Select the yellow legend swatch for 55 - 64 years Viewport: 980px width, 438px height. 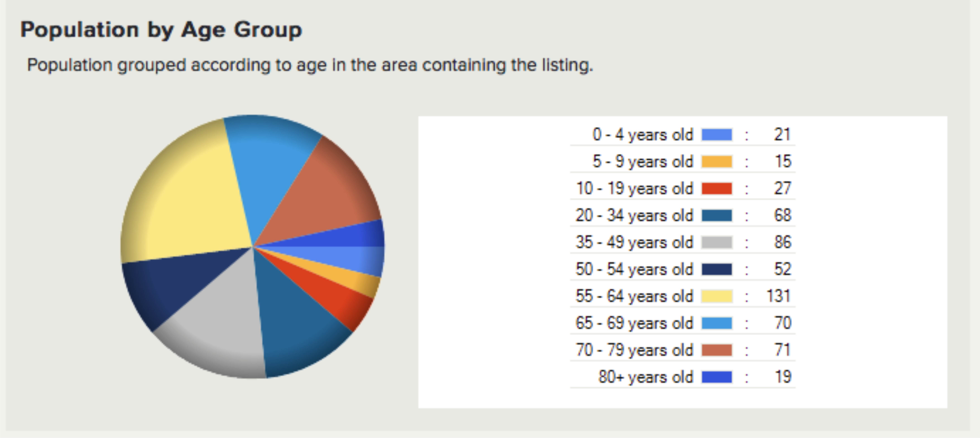pos(717,296)
